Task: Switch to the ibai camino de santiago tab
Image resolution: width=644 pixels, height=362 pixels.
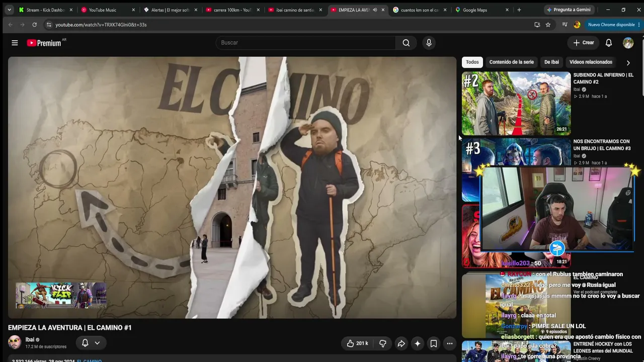Action: [x=295, y=10]
